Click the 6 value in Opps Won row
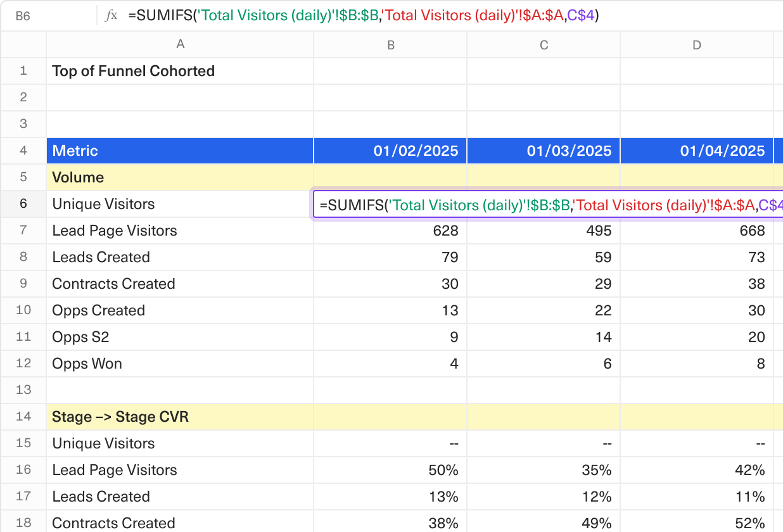783x532 pixels. [544, 364]
